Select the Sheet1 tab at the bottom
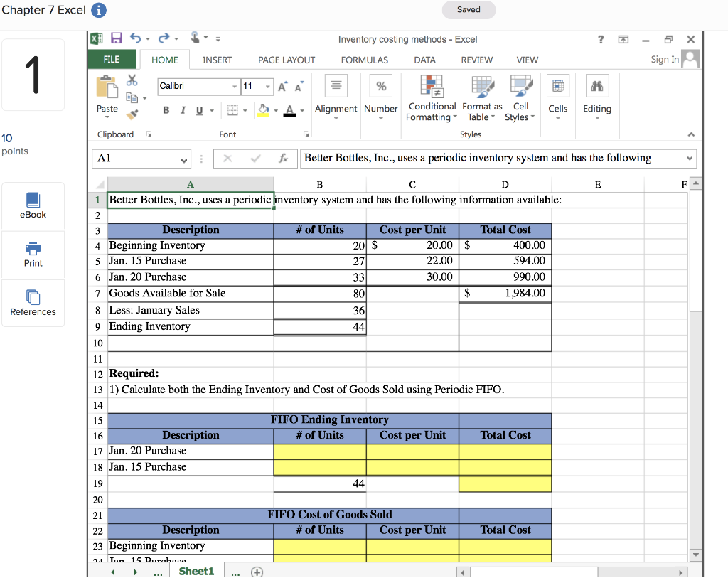This screenshot has height=578, width=728. tap(196, 570)
